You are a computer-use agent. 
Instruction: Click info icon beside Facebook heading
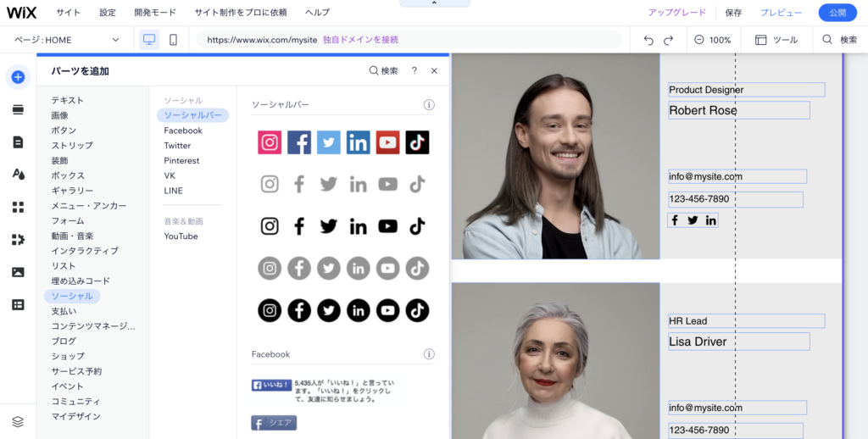[x=429, y=354]
